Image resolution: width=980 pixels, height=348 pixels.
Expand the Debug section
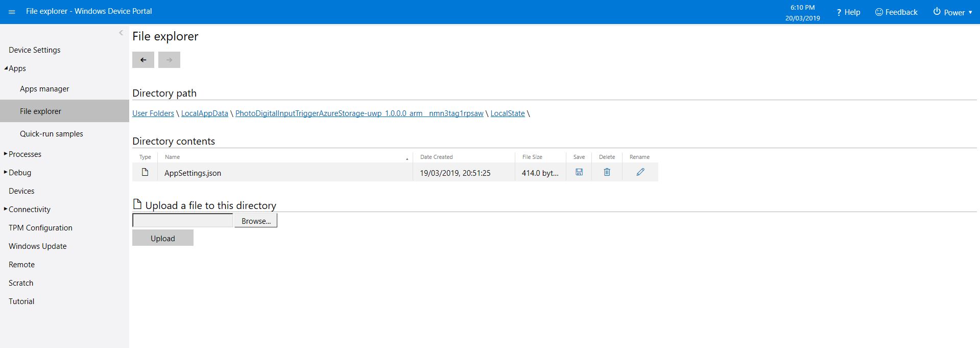pyautogui.click(x=6, y=172)
